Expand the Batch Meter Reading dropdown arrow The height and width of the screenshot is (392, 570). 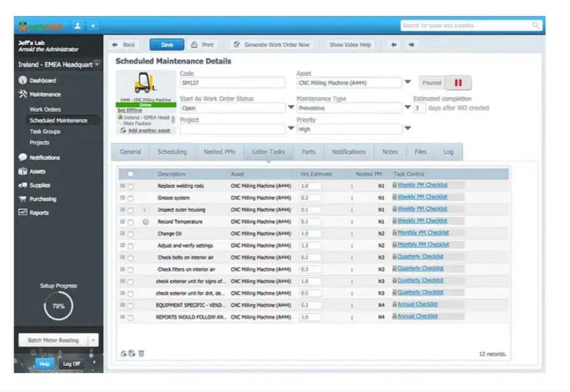pyautogui.click(x=93, y=340)
